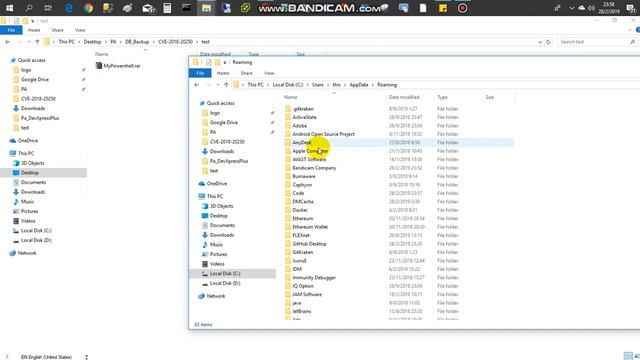This screenshot has height=360, width=640.
Task: Open the Docker folder
Action: (x=300, y=210)
